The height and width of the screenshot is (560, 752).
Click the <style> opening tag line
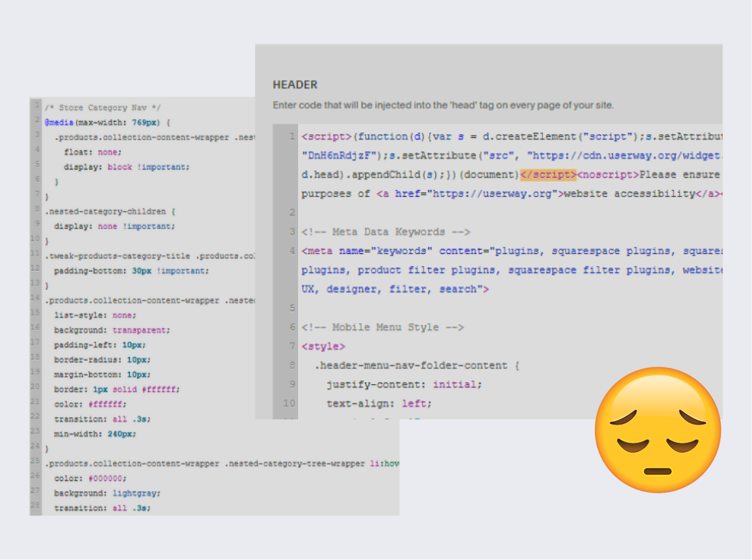point(323,346)
